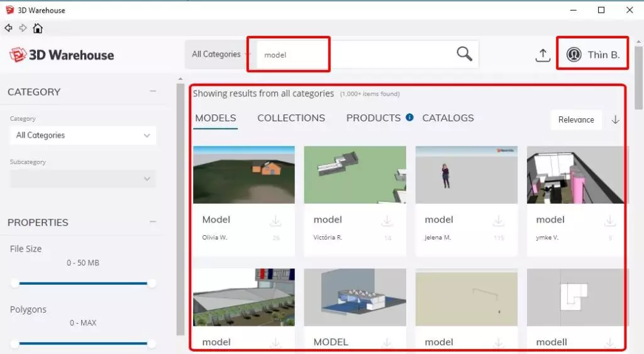Open Victória R.'s green model thumbnail
This screenshot has width=644, height=354.
pos(355,175)
